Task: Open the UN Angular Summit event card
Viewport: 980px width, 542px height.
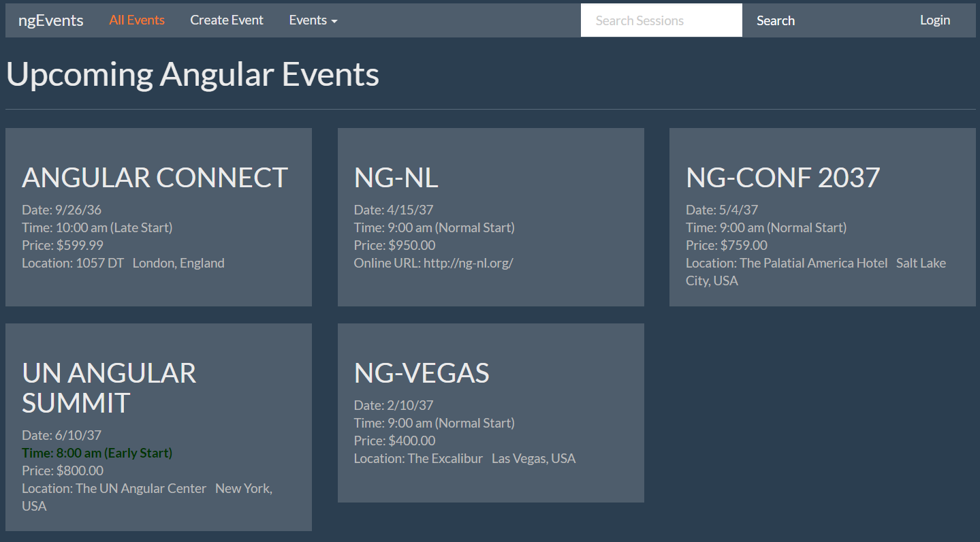Action: (159, 428)
